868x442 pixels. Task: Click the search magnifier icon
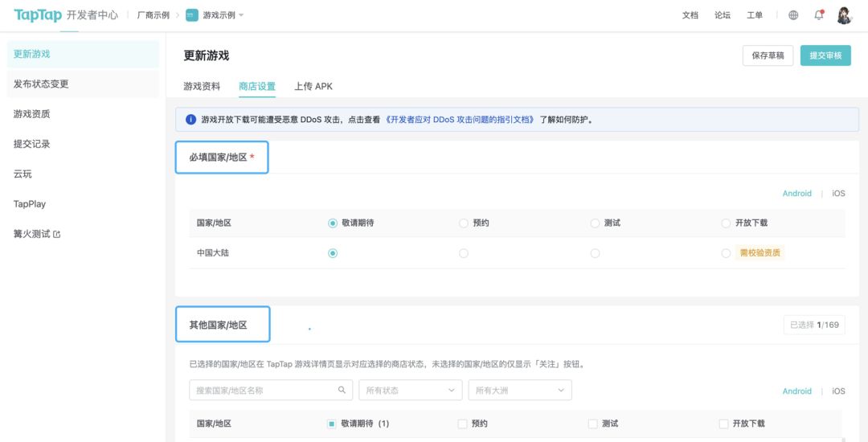[342, 390]
